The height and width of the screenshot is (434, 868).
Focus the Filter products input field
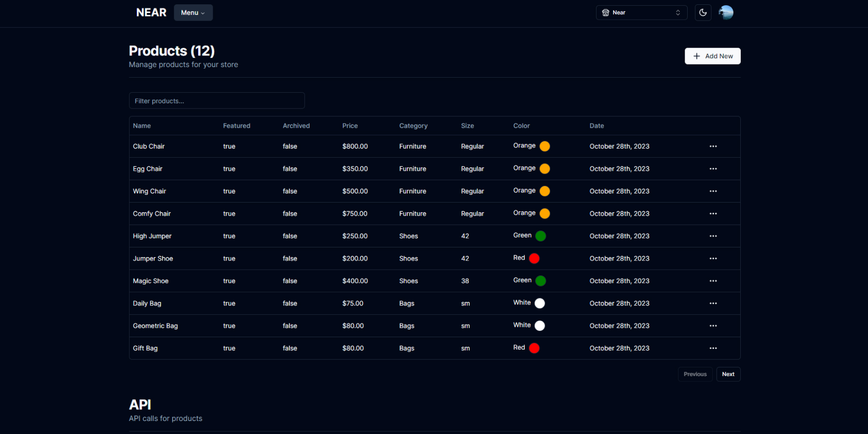pos(217,101)
